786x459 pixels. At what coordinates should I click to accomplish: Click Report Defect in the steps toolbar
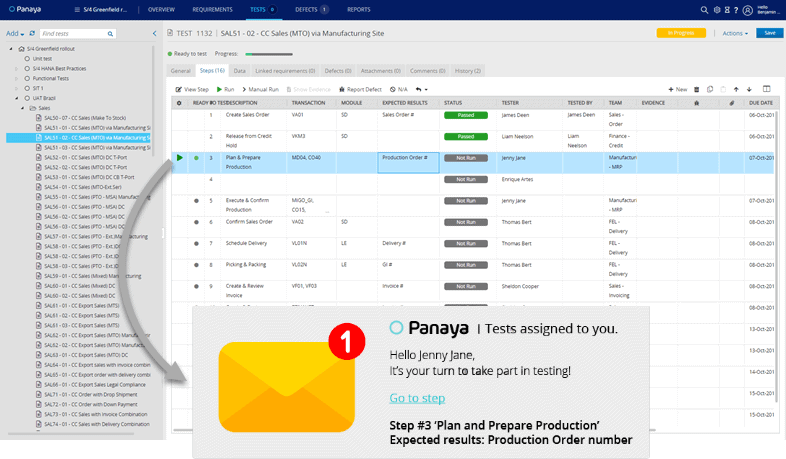pyautogui.click(x=360, y=89)
